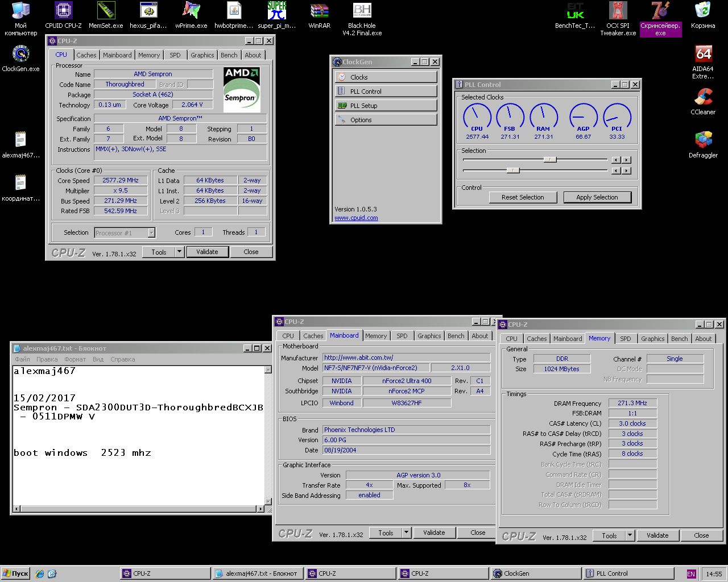
Task: Open the Файл menu in Notepad
Action: click(x=23, y=359)
